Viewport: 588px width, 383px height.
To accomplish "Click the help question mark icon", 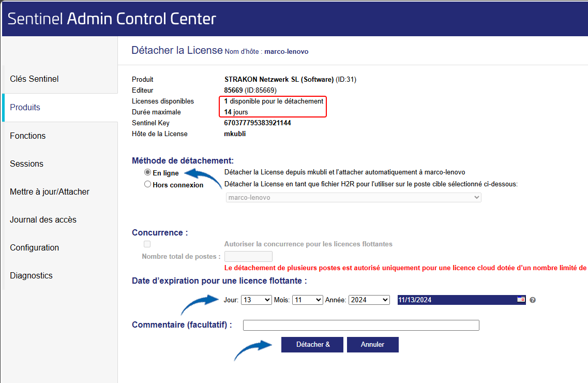I will pyautogui.click(x=533, y=300).
